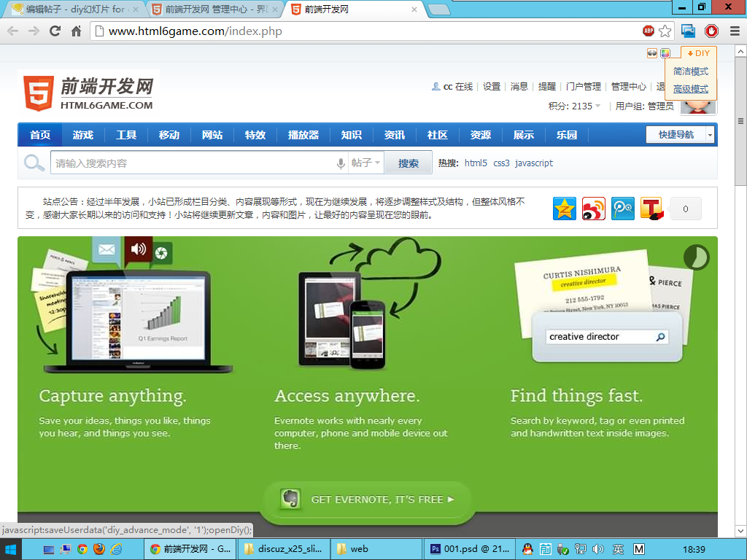747x560 pixels.
Task: Select 高级模式 in the DIY menu
Action: (691, 89)
